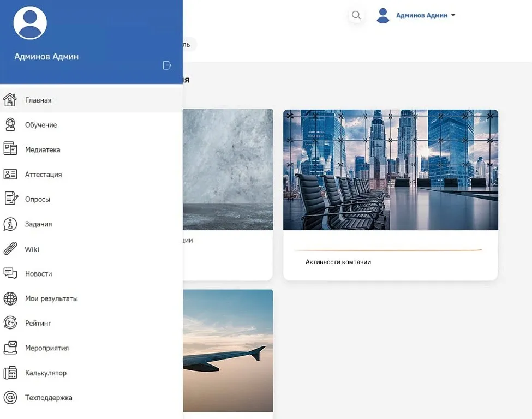This screenshot has height=419, width=532.
Task: Click the headset icon beside Обучение
Action: (x=10, y=125)
